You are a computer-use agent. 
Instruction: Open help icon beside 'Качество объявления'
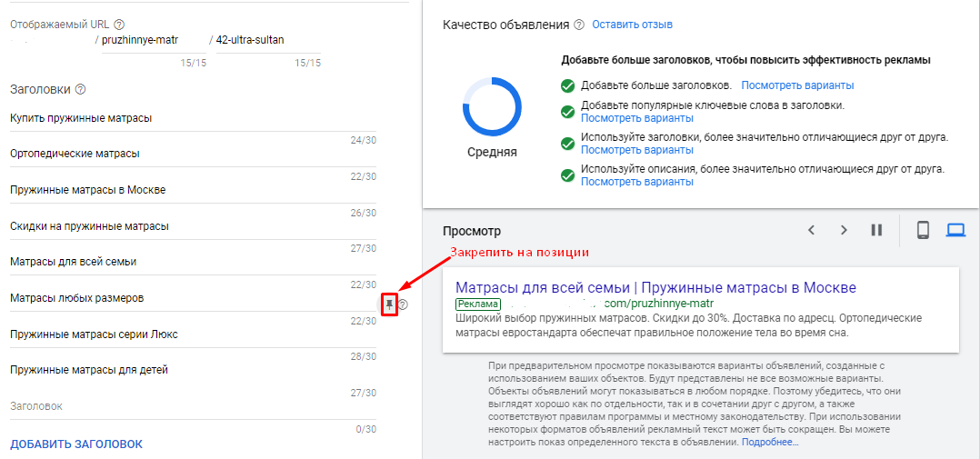[x=579, y=25]
